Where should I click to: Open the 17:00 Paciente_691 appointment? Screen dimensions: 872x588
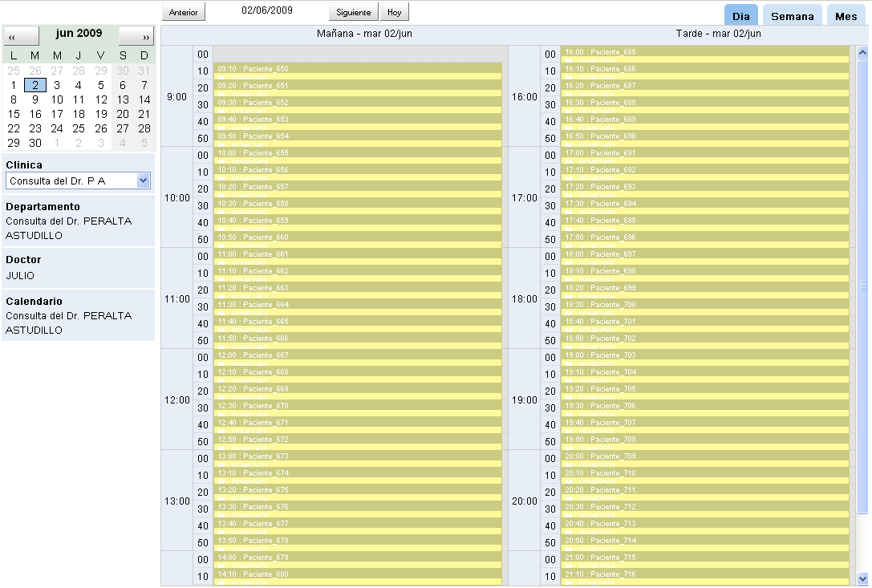click(x=704, y=155)
